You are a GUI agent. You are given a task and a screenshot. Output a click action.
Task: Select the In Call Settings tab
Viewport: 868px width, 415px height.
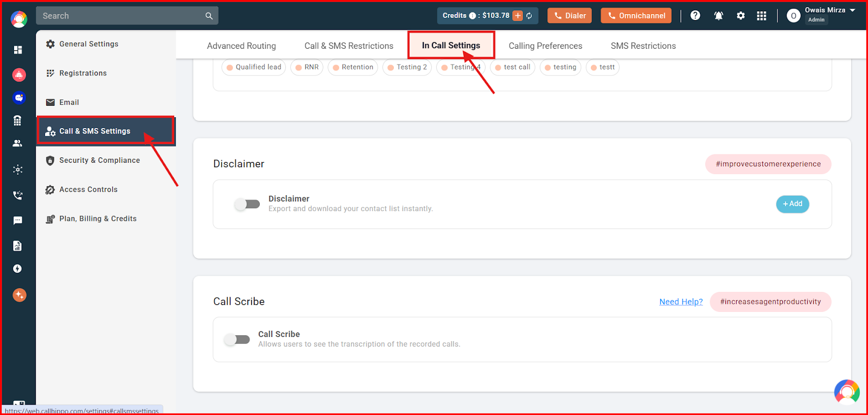(451, 46)
